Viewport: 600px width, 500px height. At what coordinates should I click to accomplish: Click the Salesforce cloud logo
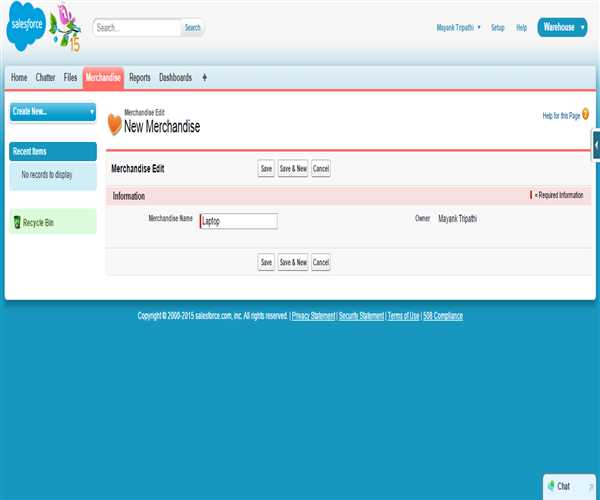tap(26, 29)
